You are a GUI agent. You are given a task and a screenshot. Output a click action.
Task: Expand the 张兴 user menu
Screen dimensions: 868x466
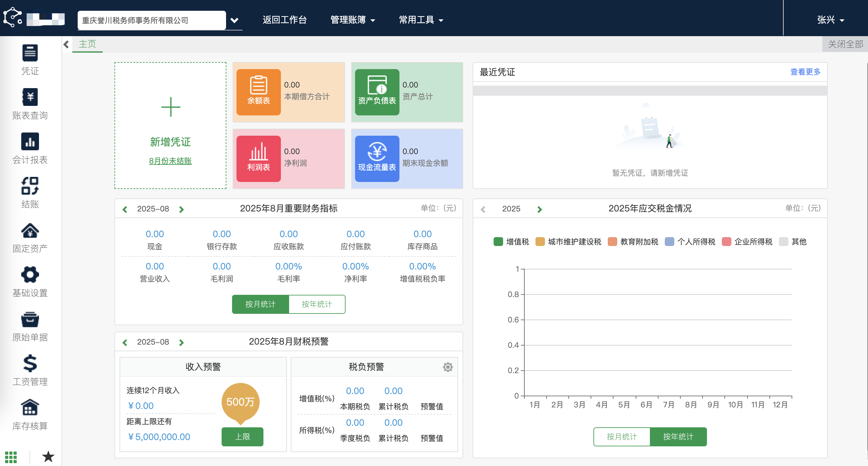(830, 20)
